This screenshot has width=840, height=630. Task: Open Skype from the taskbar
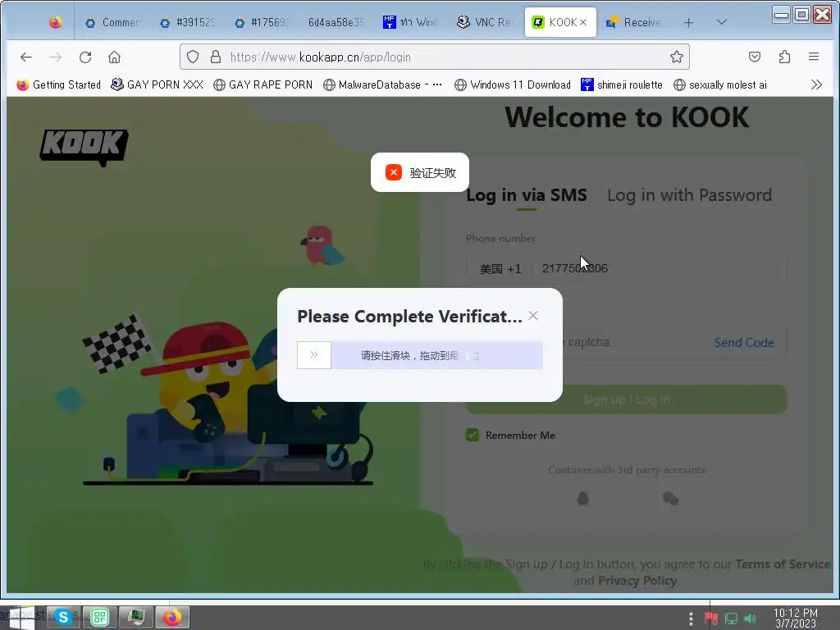(62, 617)
